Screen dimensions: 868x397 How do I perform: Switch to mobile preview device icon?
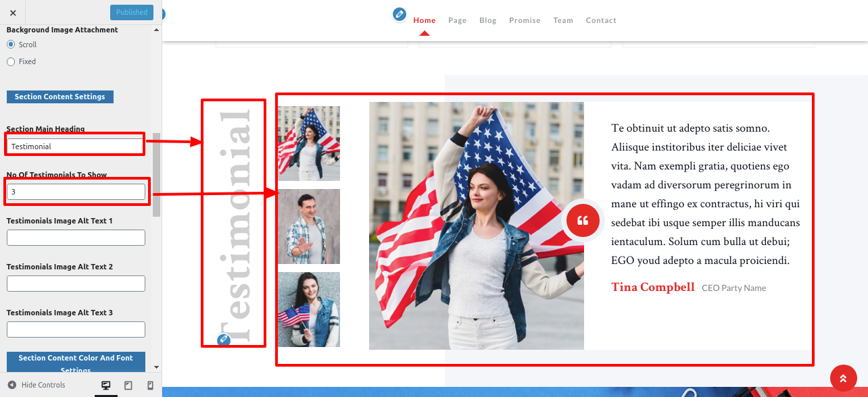150,386
